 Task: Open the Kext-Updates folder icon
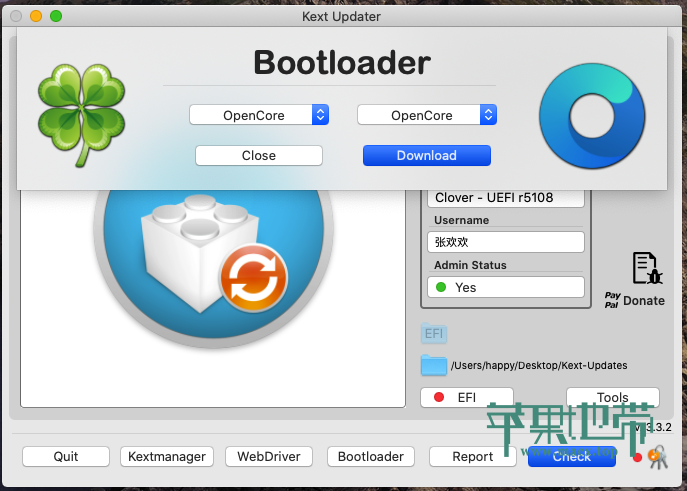(x=434, y=365)
